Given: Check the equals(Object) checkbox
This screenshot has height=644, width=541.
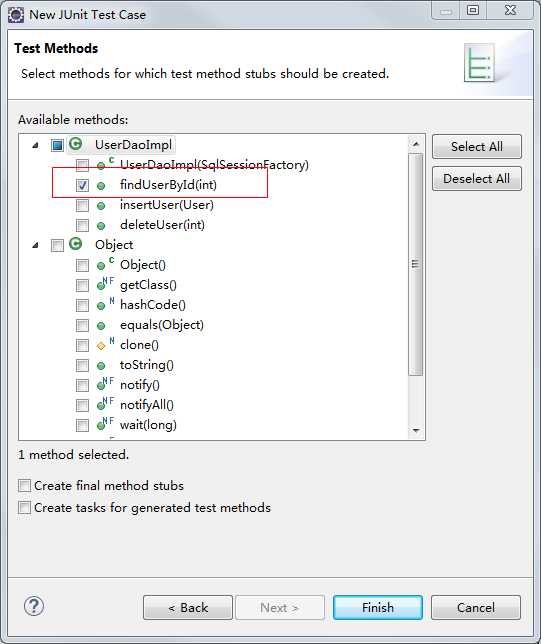Looking at the screenshot, I should [82, 325].
